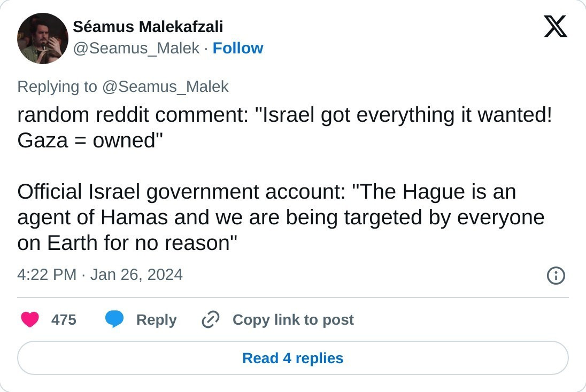Click the 475 likes count
The height and width of the screenshot is (392, 586).
(x=64, y=319)
